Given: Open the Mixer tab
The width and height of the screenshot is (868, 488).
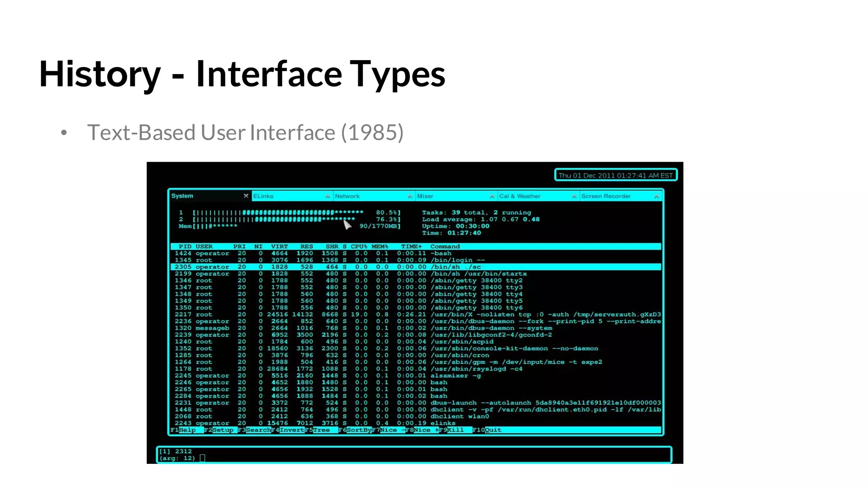Looking at the screenshot, I should 456,196.
